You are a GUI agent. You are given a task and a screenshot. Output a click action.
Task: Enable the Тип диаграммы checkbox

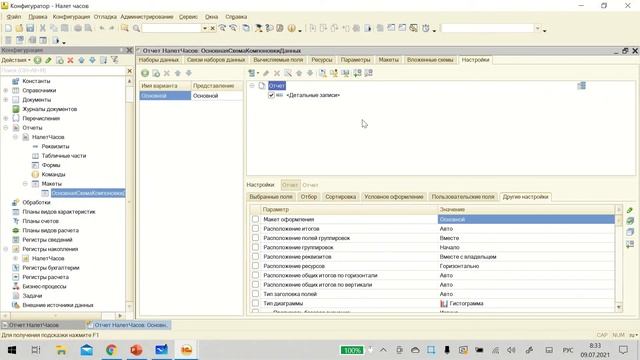(256, 303)
